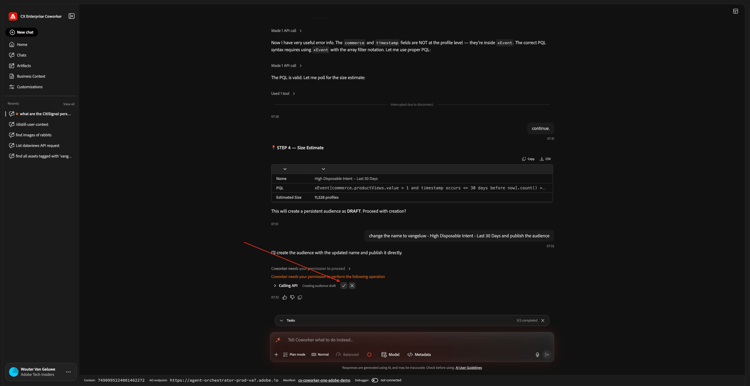Screen dimensions: 750x386
Task: Select the agent-orchestrator endpoint URL
Action: point(224,380)
